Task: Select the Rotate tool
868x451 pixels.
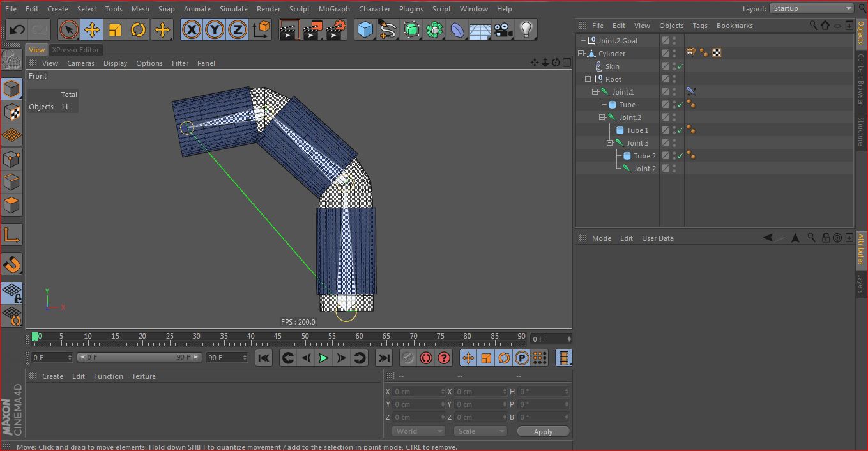Action: click(x=138, y=29)
